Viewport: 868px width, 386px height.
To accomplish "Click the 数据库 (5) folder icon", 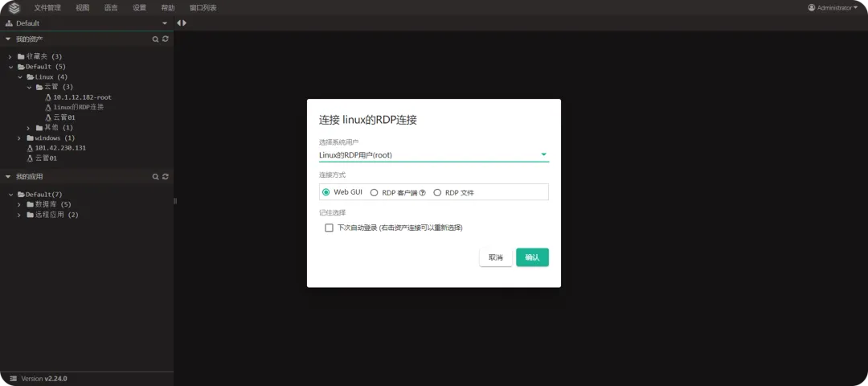I will click(x=31, y=204).
